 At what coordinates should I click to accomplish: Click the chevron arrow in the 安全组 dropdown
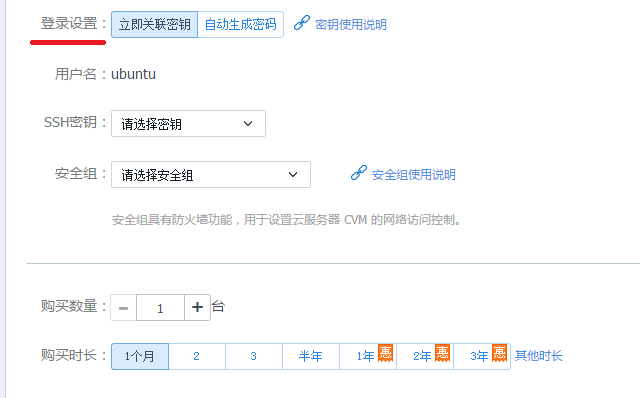click(293, 175)
